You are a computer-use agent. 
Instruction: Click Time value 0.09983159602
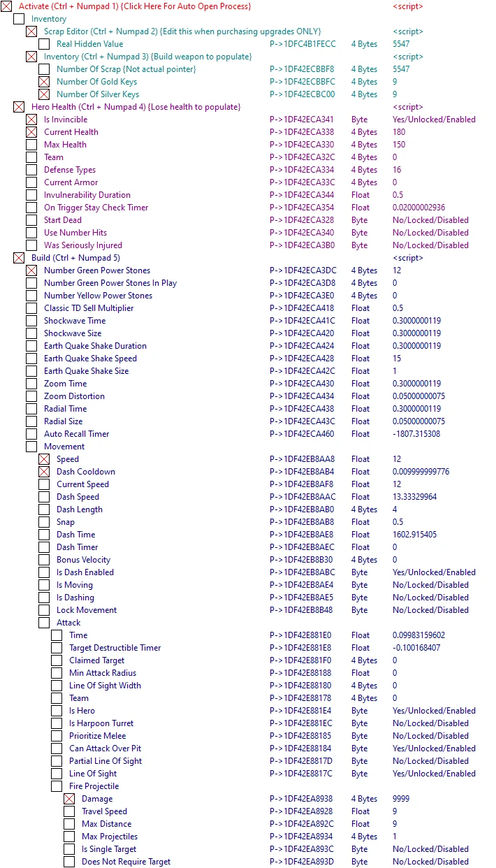point(418,635)
